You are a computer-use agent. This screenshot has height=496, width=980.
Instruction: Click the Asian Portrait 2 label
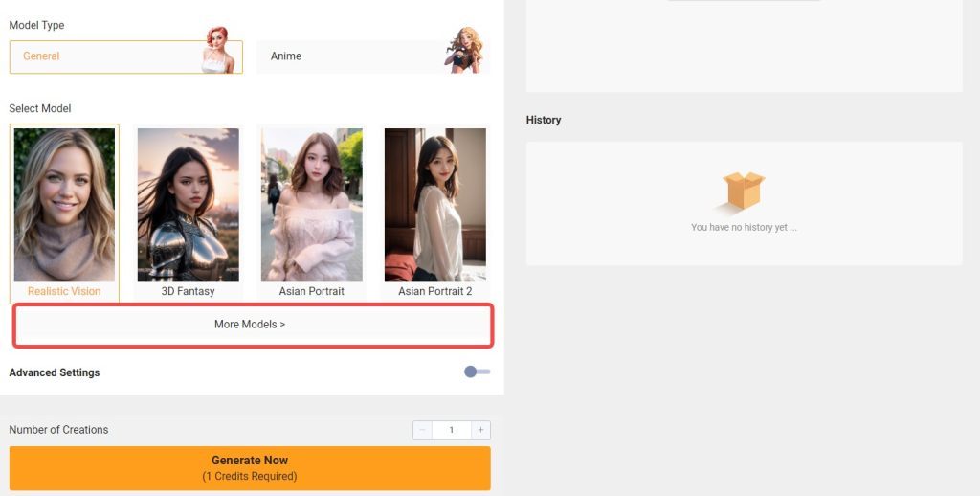[435, 291]
